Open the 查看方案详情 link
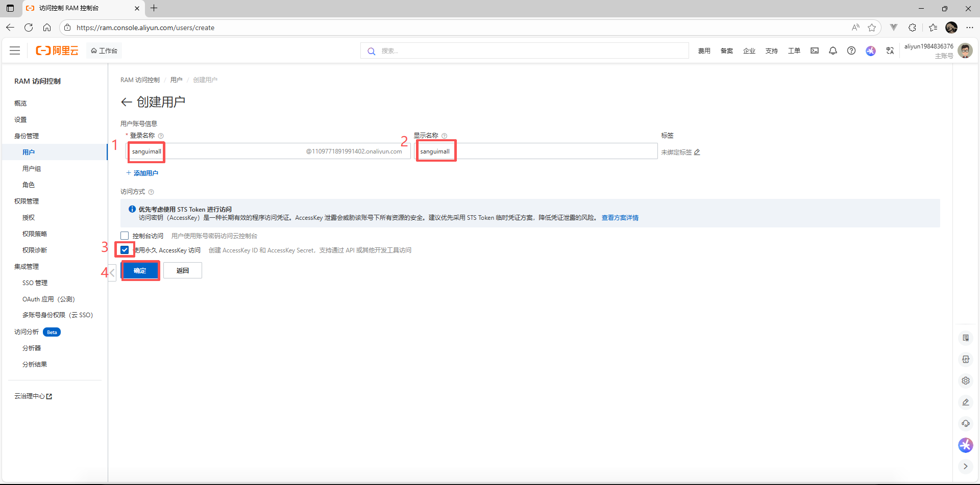980x485 pixels. pos(620,218)
